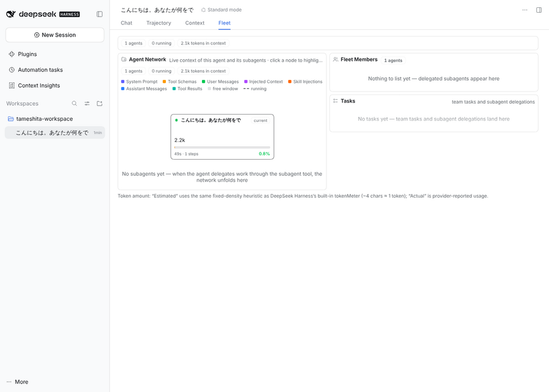Viewport: 549px width, 392px height.
Task: Expand the More menu in the sidebar
Action: 18,382
